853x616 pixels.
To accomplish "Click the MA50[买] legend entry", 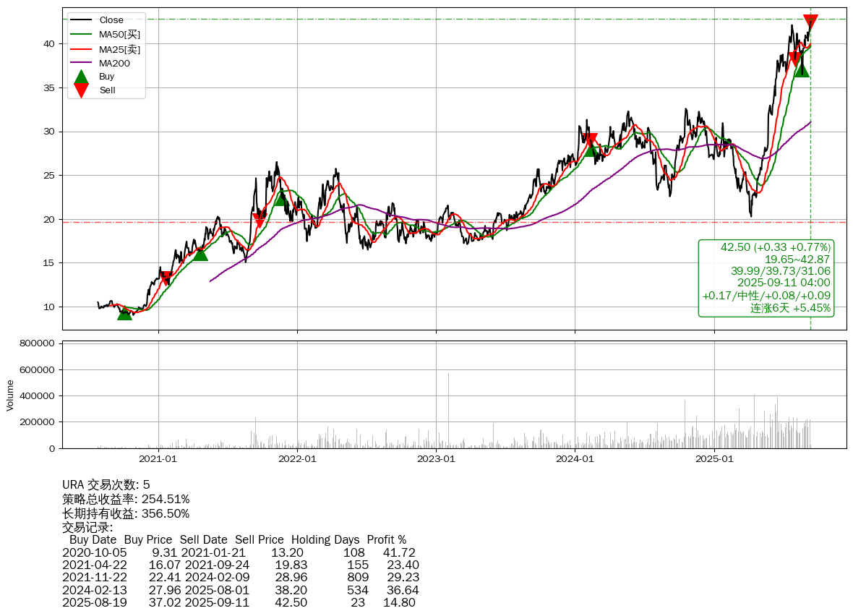I will point(119,34).
